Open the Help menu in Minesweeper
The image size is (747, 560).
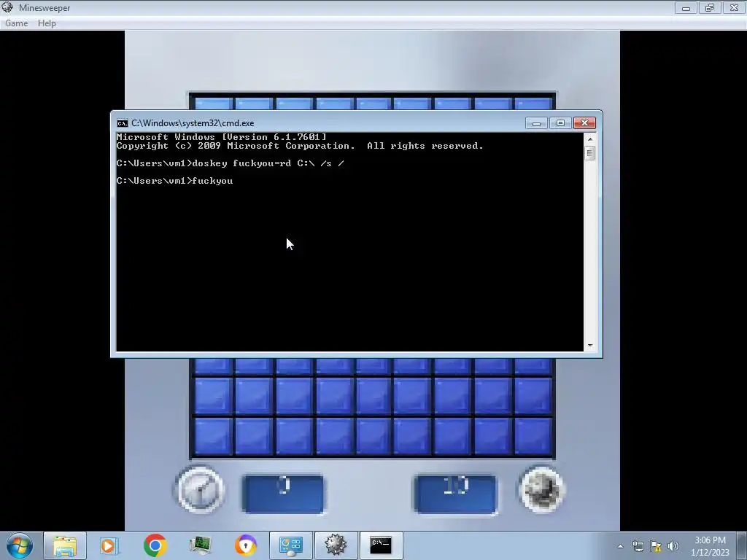47,23
